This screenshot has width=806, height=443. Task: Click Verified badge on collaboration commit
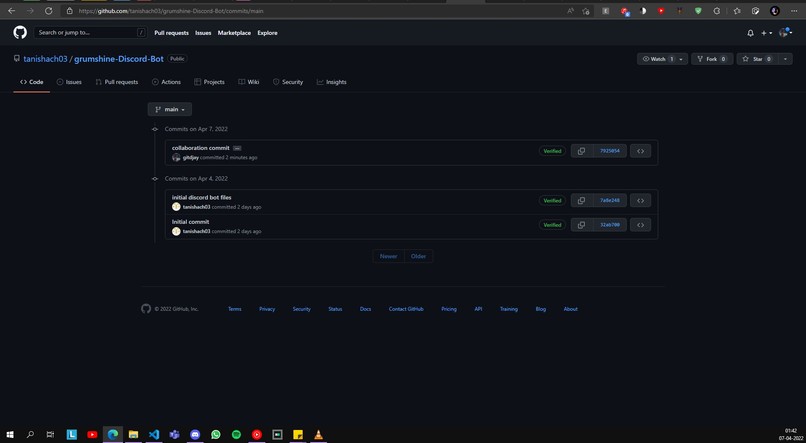pyautogui.click(x=552, y=151)
